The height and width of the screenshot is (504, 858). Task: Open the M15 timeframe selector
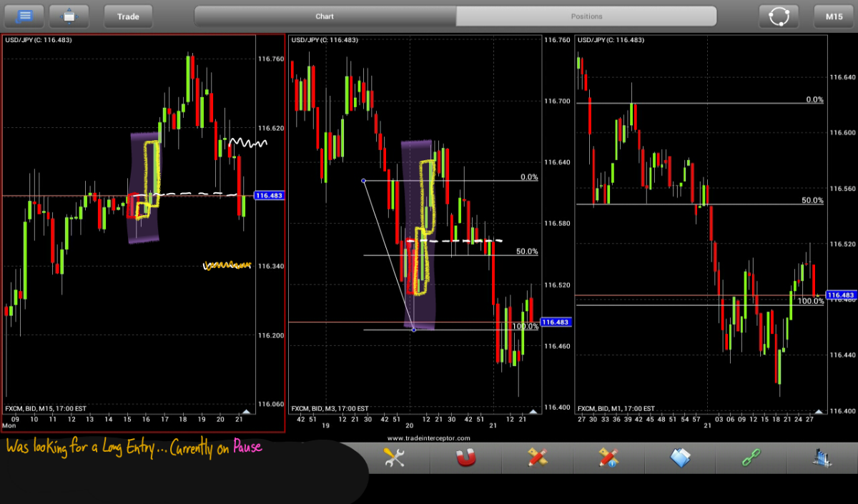point(834,16)
